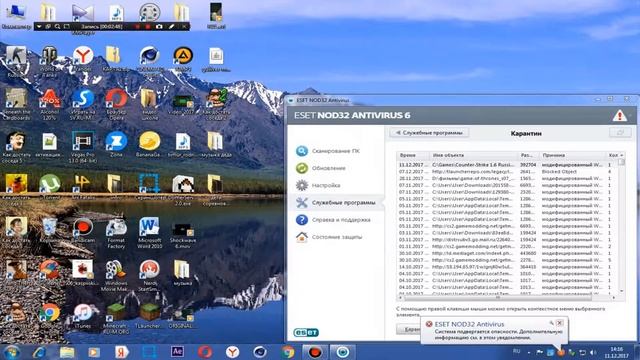This screenshot has height=360, width=640.
Task: Select the dotrsubv3.go.mail.ru quarantine row
Action: pos(507,240)
